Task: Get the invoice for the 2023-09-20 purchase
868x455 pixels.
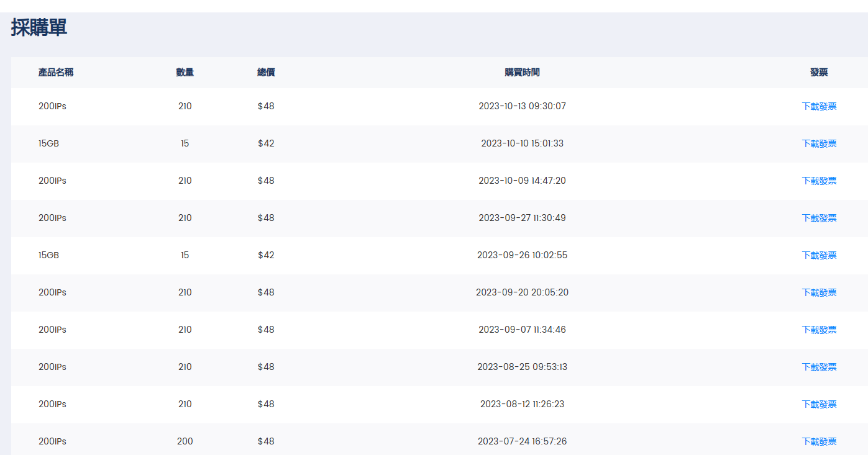Action: [x=818, y=292]
